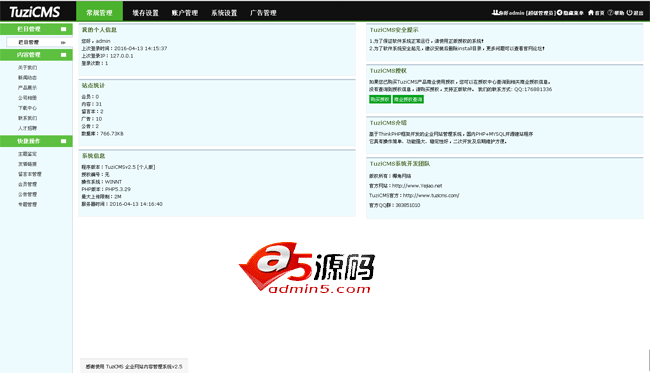Open 人才招聘 in the sidebar

[27, 128]
